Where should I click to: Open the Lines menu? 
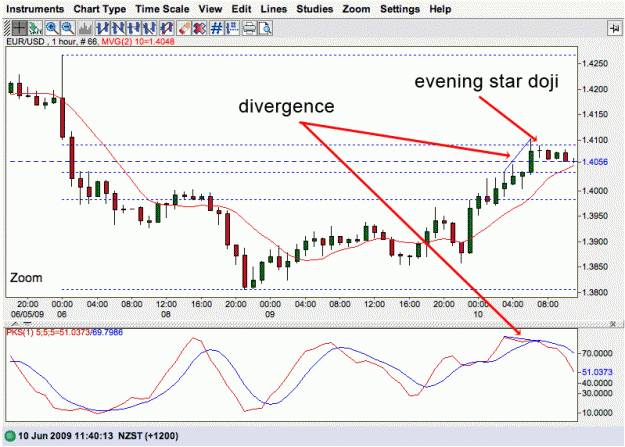pyautogui.click(x=274, y=9)
